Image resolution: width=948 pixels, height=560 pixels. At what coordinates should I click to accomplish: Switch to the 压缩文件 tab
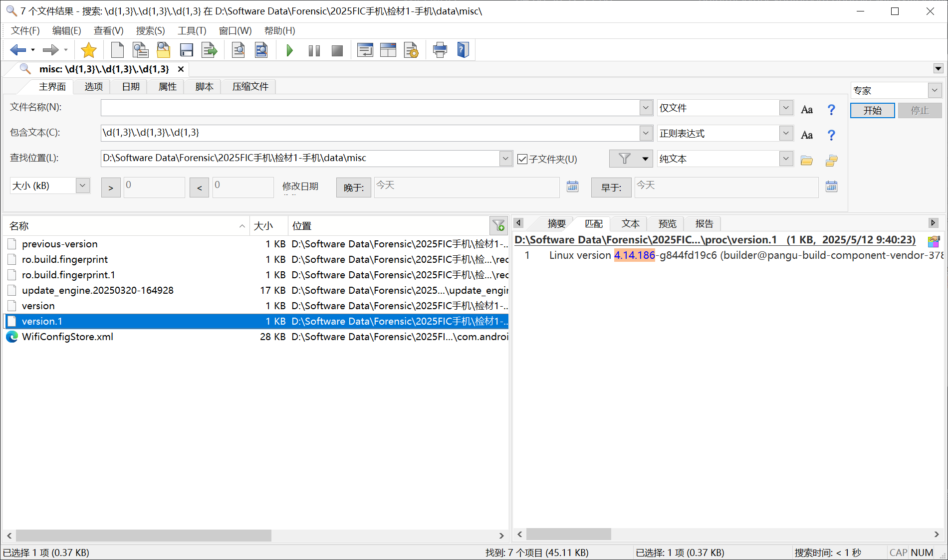[250, 87]
